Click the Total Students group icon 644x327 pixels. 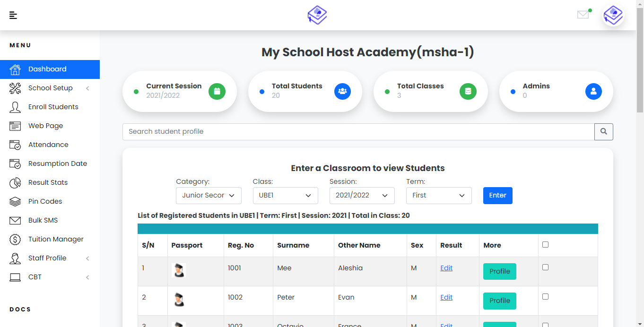pos(342,91)
